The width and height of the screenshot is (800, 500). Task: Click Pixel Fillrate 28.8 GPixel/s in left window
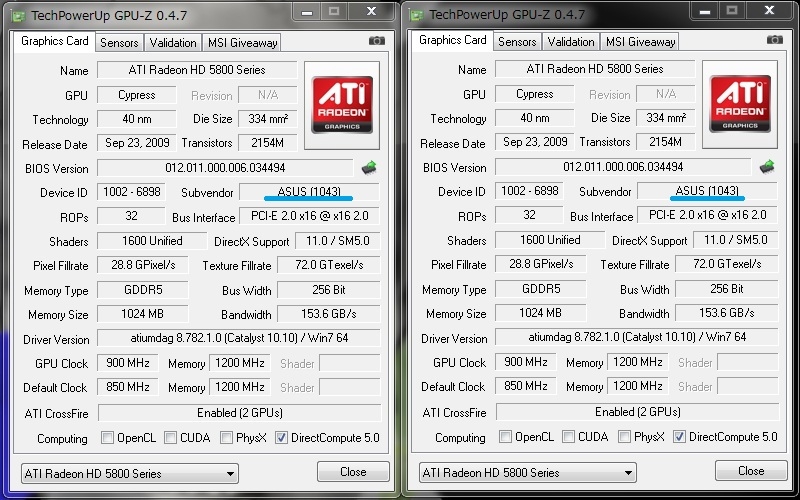143,265
